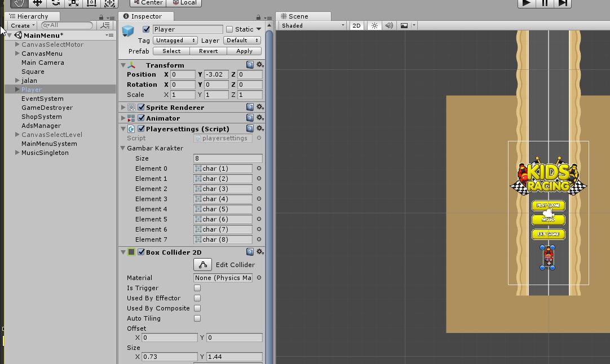Viewport: 610px width, 364px height.
Task: Open the Shaded draw mode dropdown
Action: pyautogui.click(x=312, y=25)
